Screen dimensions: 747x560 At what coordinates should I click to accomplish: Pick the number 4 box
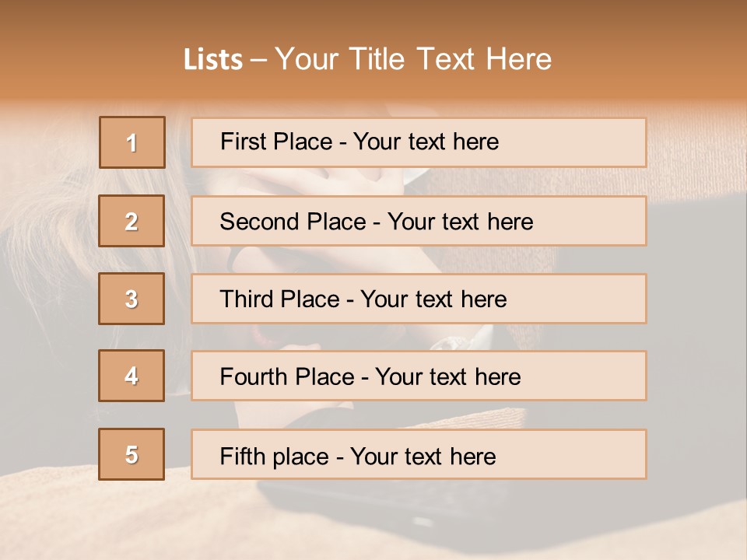[x=132, y=376]
